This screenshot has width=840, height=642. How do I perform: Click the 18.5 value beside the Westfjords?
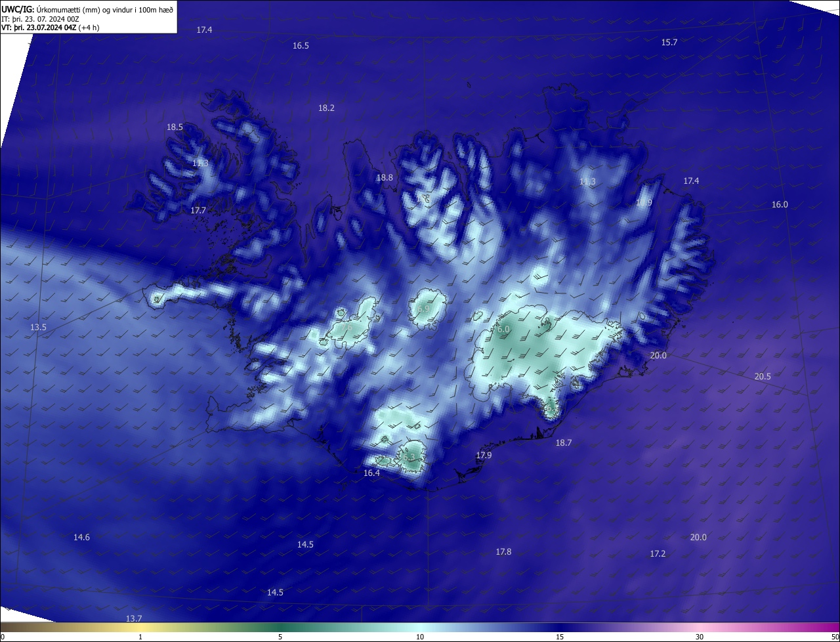(x=175, y=127)
